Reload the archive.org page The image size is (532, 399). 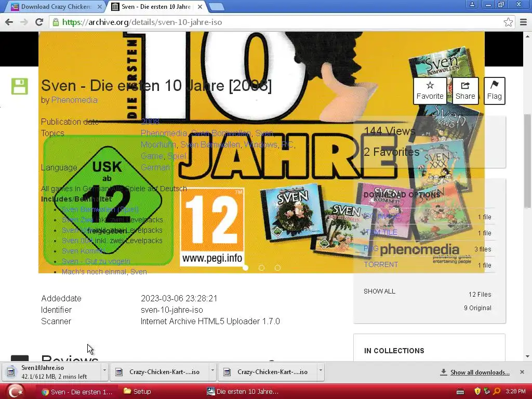click(x=39, y=22)
